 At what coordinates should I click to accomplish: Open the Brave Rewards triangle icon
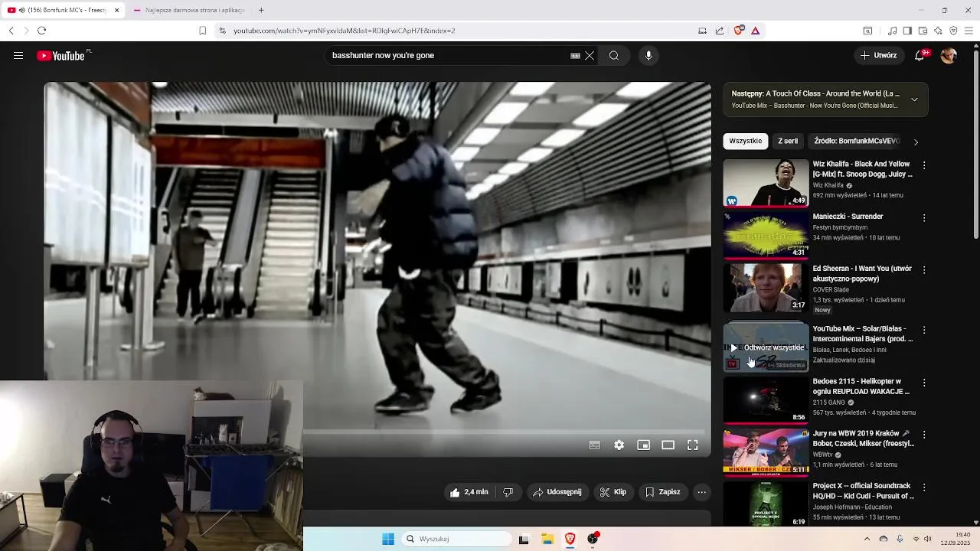756,31
